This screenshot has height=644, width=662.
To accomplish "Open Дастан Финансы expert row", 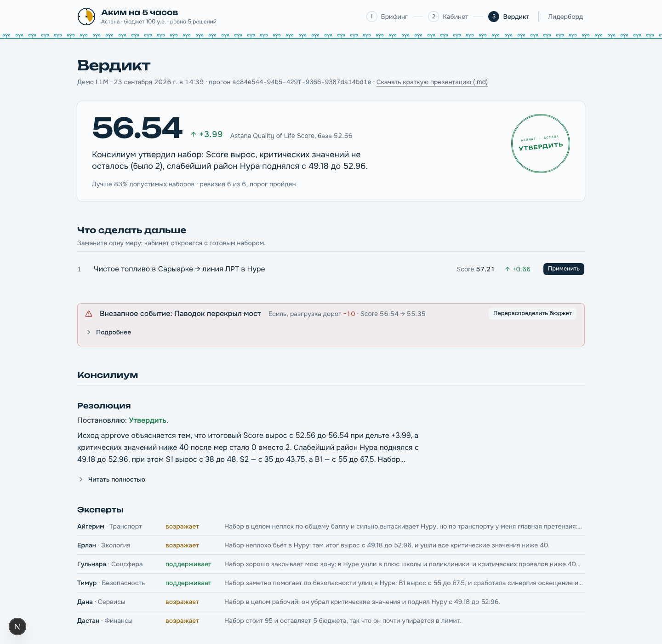I will [x=331, y=621].
